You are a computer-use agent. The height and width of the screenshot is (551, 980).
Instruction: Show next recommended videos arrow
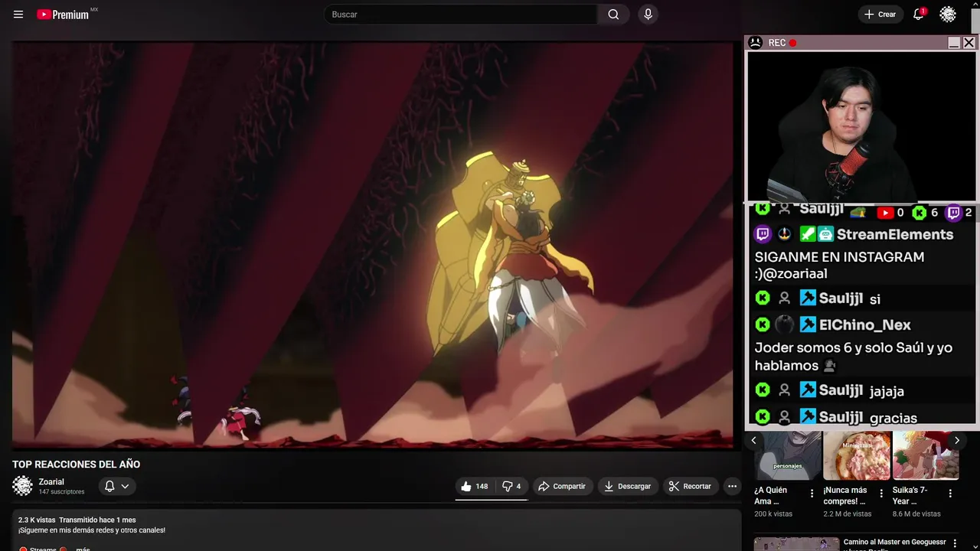point(956,440)
